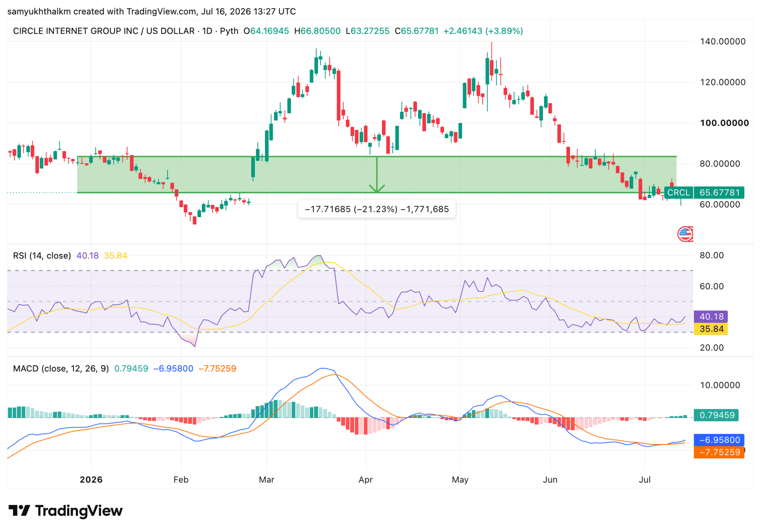Image resolution: width=761 pixels, height=532 pixels.
Task: Click the RSI legend value 40.18
Action: 88,256
